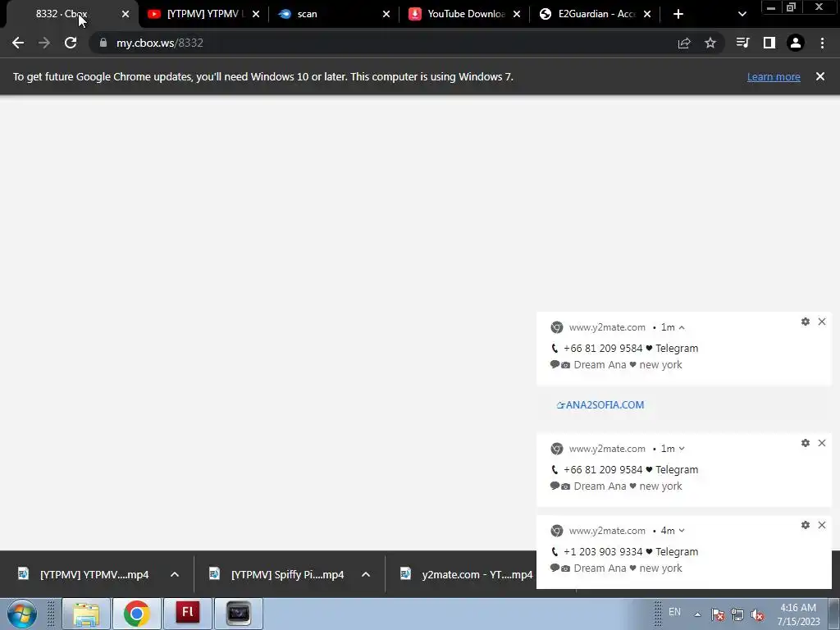Collapse the top notification chevron
Image resolution: width=840 pixels, height=630 pixels.
(682, 327)
